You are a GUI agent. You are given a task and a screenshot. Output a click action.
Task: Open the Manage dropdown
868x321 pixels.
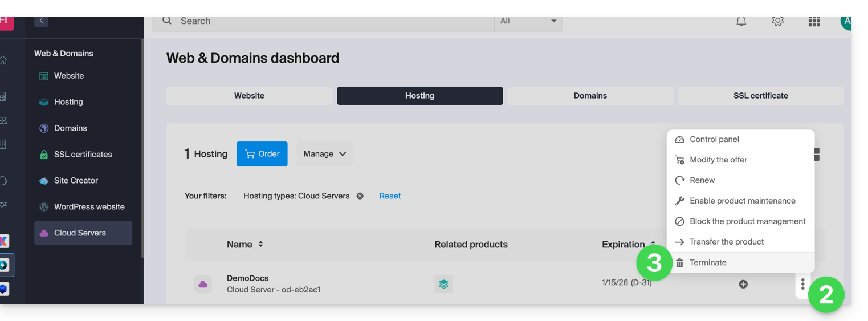point(324,154)
